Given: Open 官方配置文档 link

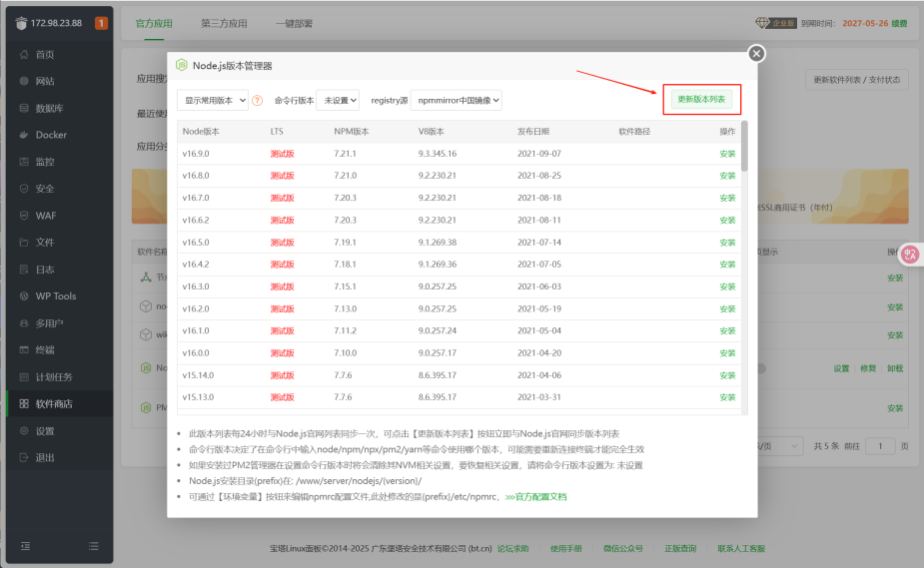Looking at the screenshot, I should pos(535,497).
